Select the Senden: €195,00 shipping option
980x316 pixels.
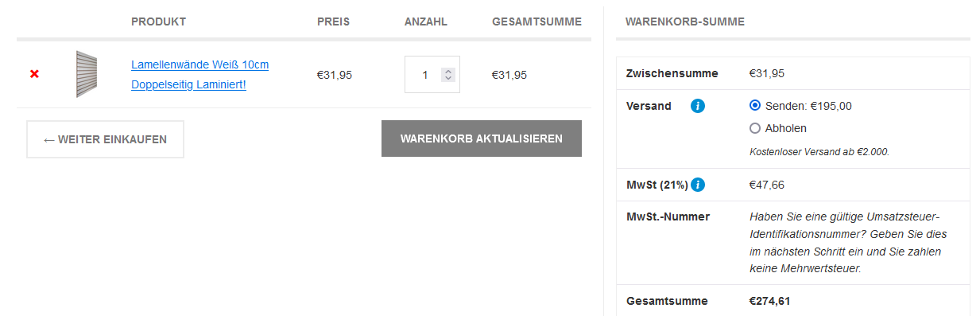755,105
